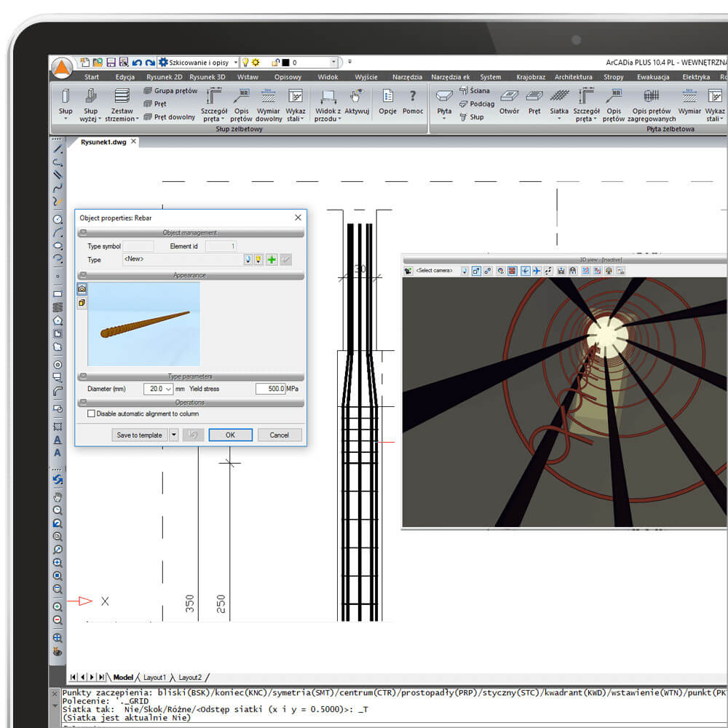Switch rebar preview to camera view mode
728x728 pixels.
click(82, 289)
